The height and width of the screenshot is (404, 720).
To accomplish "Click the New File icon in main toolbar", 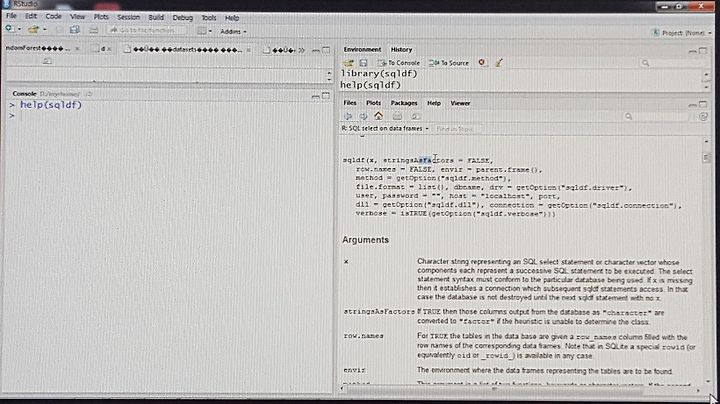I will tap(9, 29).
